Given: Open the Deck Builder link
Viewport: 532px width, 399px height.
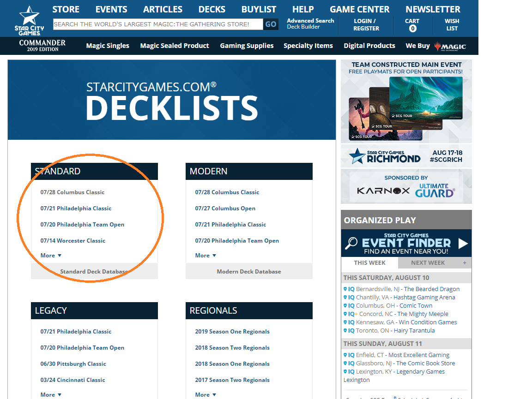Looking at the screenshot, I should [x=303, y=27].
